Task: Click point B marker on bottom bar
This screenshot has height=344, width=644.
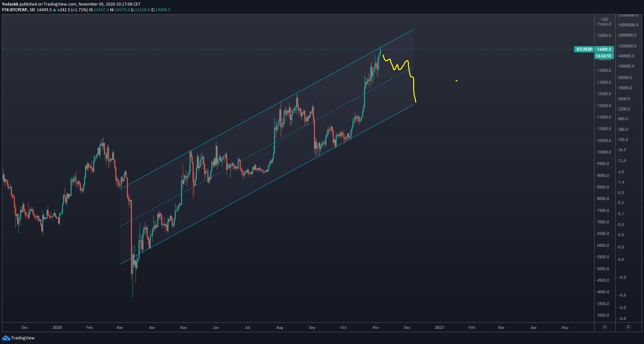Action: pyautogui.click(x=627, y=326)
